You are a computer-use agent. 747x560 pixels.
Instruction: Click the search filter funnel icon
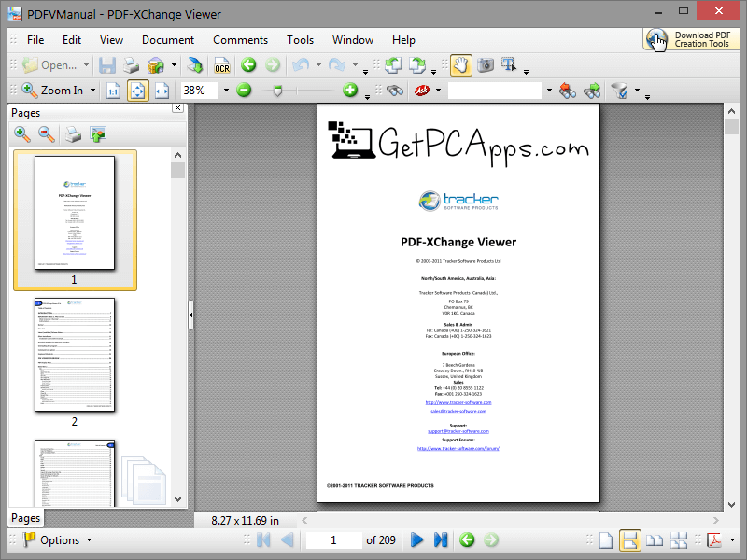620,90
